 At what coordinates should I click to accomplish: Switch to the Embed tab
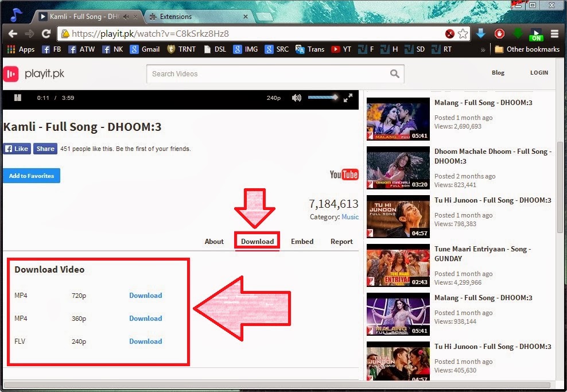(302, 242)
